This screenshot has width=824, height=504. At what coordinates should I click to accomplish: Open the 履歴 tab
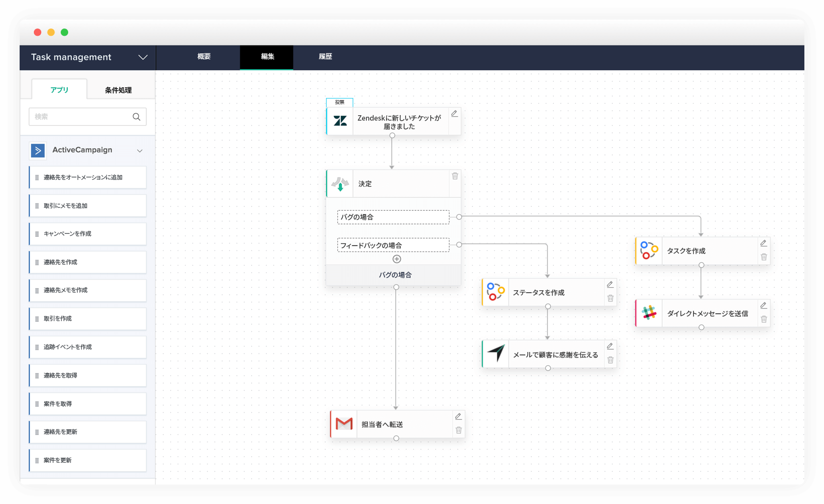tap(325, 57)
